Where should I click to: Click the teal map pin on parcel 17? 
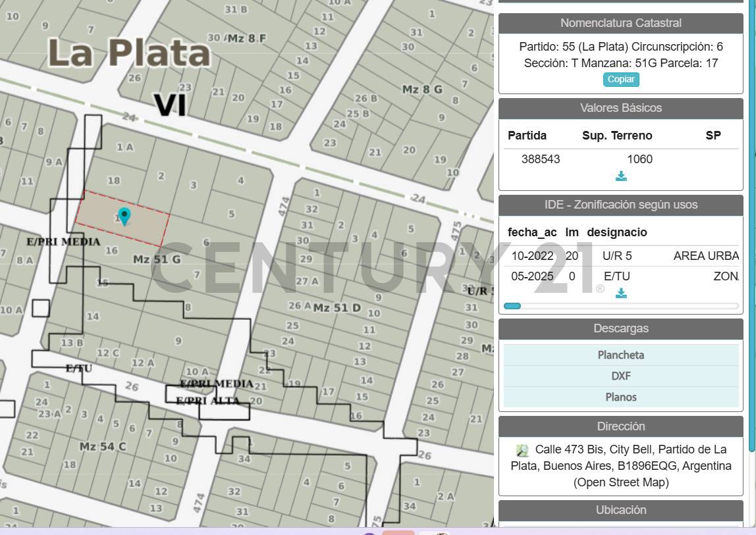click(x=123, y=215)
